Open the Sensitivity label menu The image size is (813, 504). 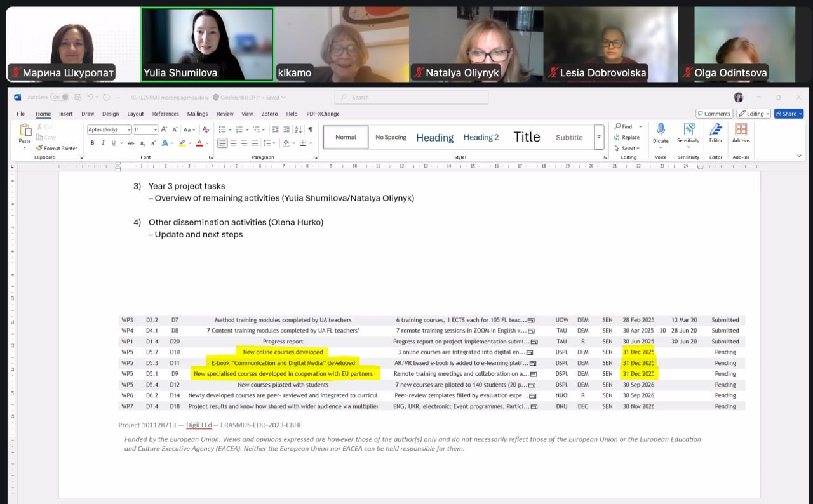tap(688, 133)
